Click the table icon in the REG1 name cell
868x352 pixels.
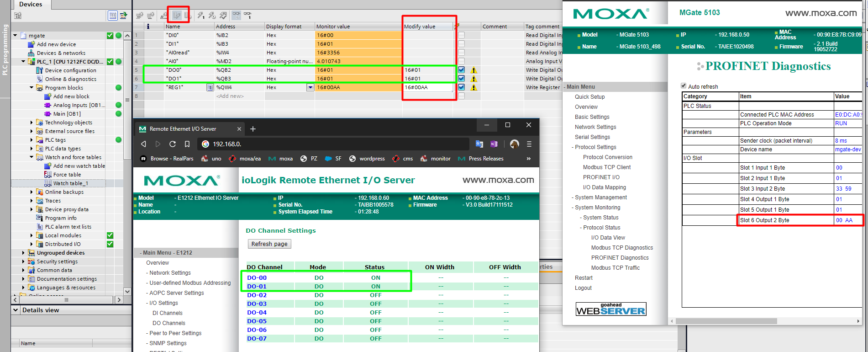[x=210, y=87]
